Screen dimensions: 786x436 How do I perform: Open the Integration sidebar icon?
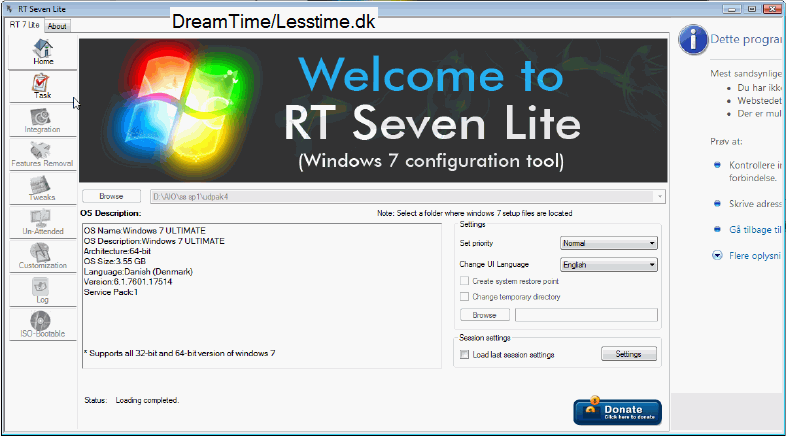click(43, 120)
